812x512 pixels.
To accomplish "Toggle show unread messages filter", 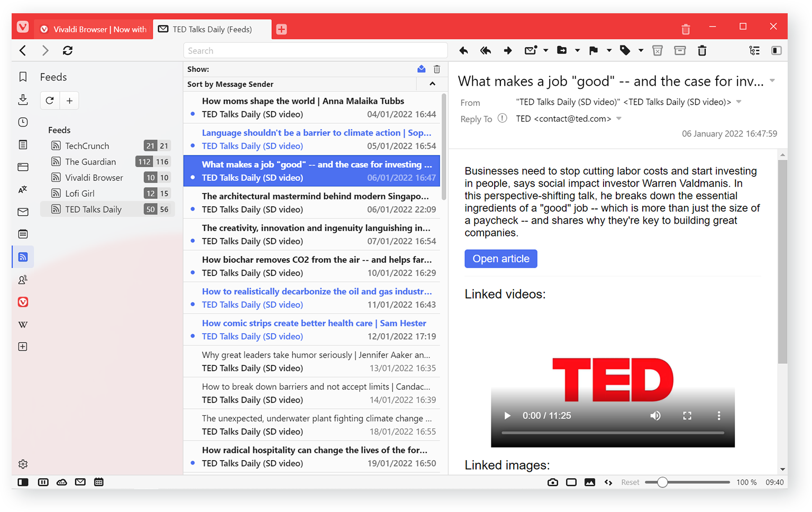I will coord(422,69).
